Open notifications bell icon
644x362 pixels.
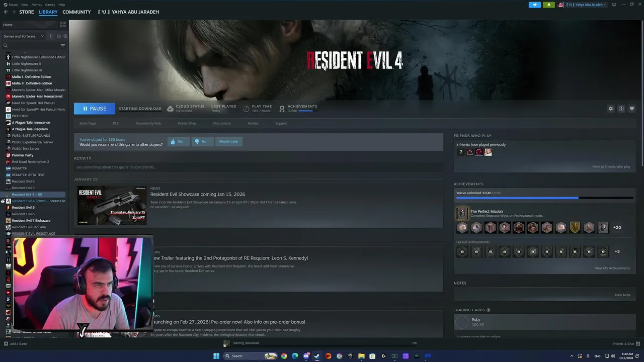point(548,5)
